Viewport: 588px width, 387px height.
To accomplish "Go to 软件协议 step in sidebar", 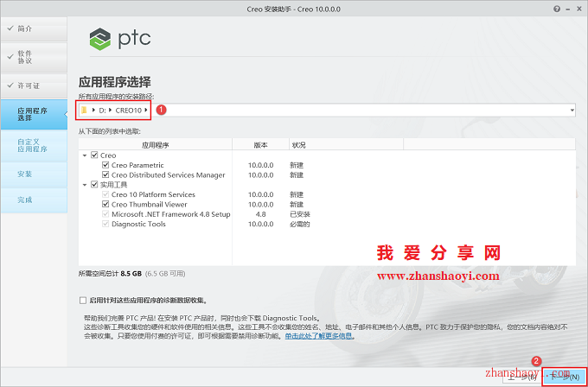I will pyautogui.click(x=34, y=57).
